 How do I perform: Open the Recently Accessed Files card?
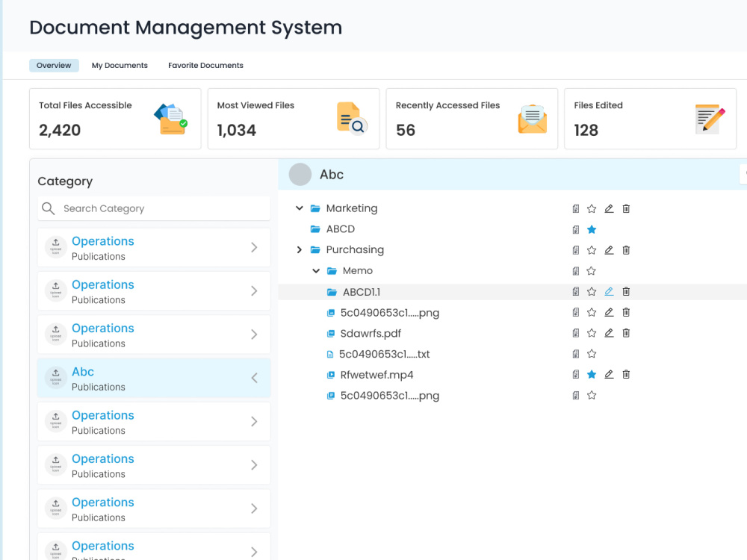[x=471, y=119]
